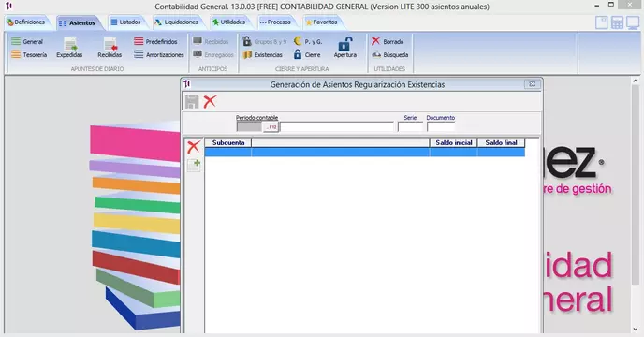Open the P. y G. profit and loss tool
This screenshot has width=644, height=337.
pyautogui.click(x=308, y=41)
